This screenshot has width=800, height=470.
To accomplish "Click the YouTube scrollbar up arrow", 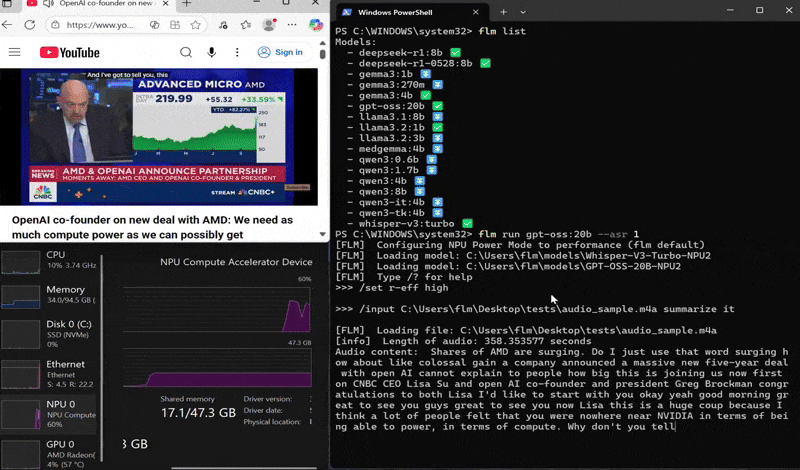I will click(322, 43).
